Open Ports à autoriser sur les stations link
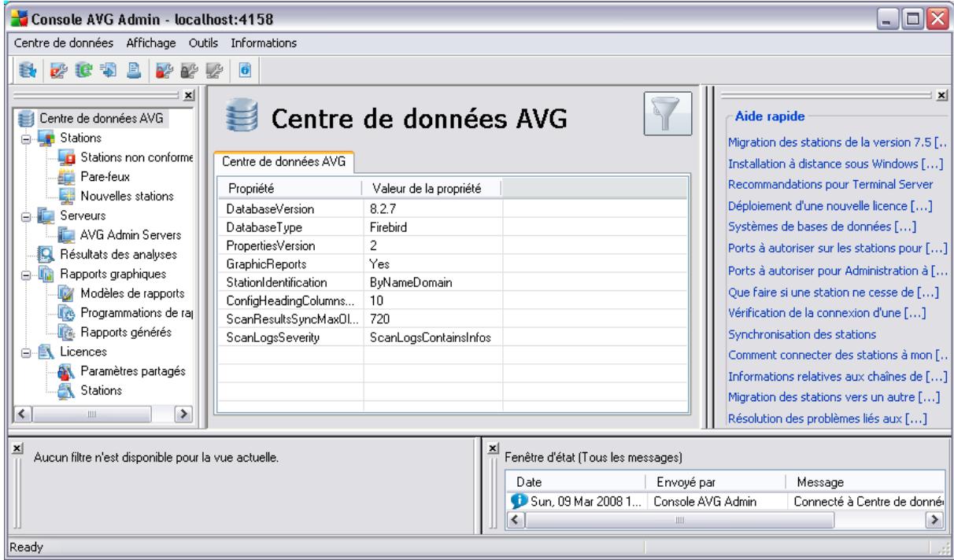 click(x=838, y=249)
